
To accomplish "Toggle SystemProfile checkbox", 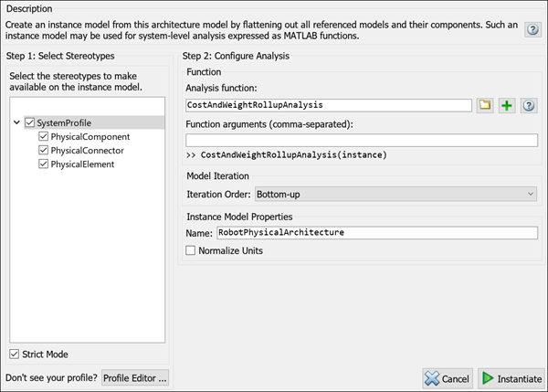I will tap(30, 122).
